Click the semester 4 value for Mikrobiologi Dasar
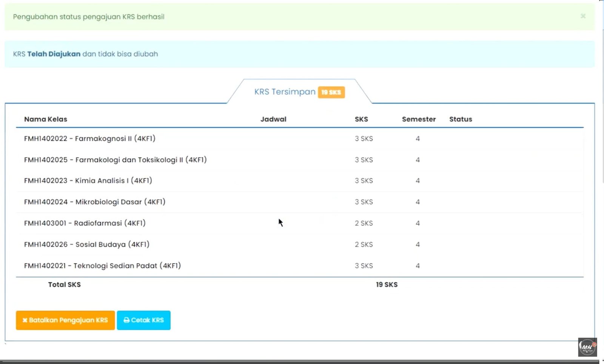 [x=418, y=202]
